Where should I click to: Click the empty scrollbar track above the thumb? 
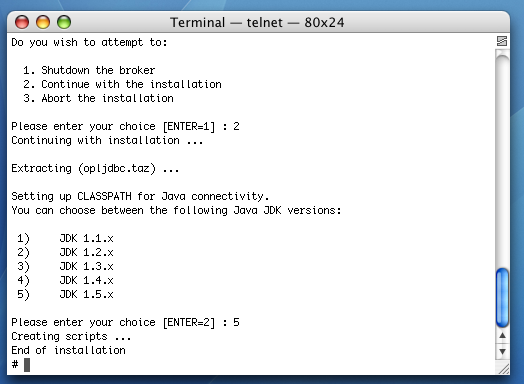(x=502, y=160)
